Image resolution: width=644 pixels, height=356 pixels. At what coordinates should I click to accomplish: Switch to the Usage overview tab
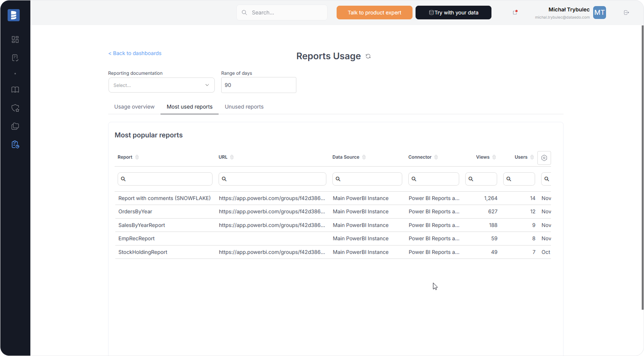click(x=134, y=107)
